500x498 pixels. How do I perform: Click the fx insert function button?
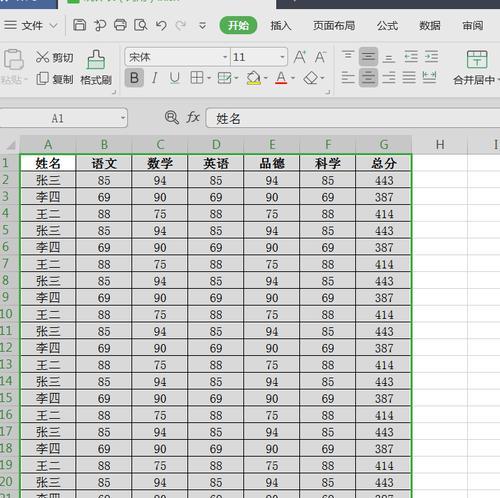[x=193, y=117]
